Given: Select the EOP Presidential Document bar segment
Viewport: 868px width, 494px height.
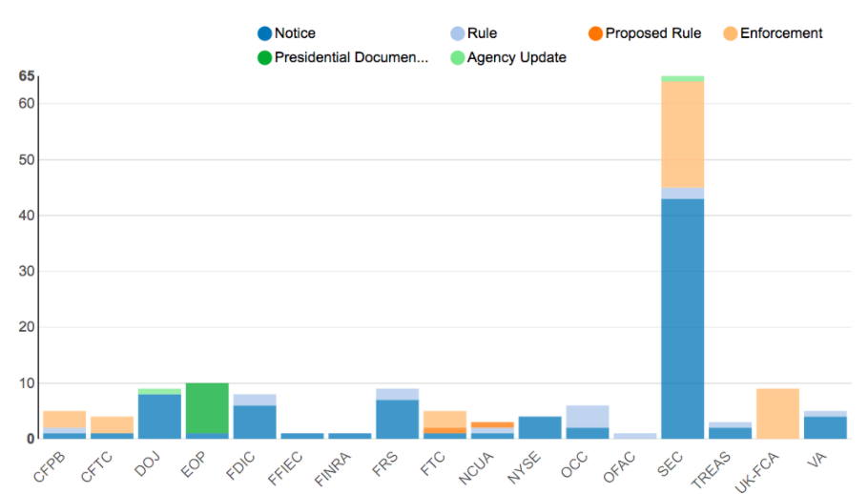Looking at the screenshot, I should (207, 408).
